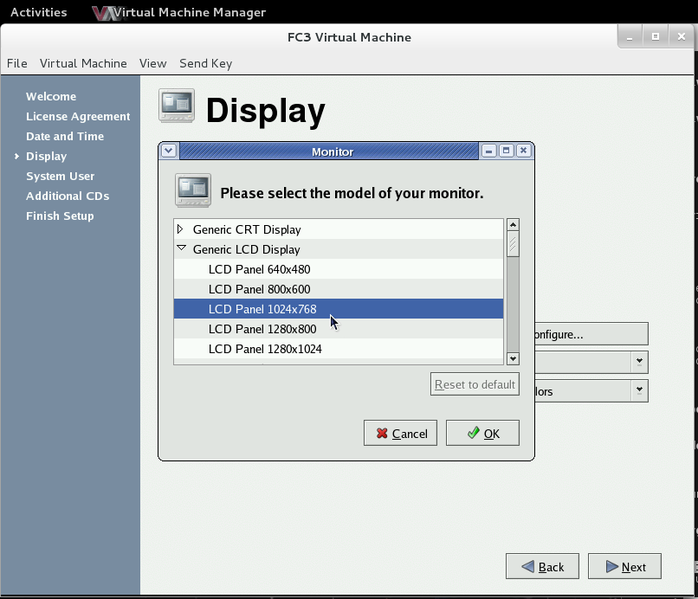Viewport: 698px width, 599px height.
Task: Open the Send Key menu
Action: tap(206, 64)
